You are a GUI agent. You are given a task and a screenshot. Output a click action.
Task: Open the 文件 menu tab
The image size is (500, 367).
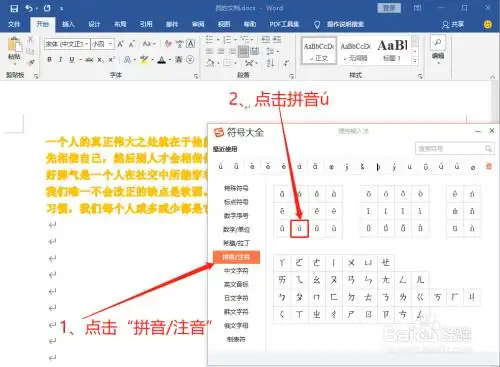pos(14,24)
